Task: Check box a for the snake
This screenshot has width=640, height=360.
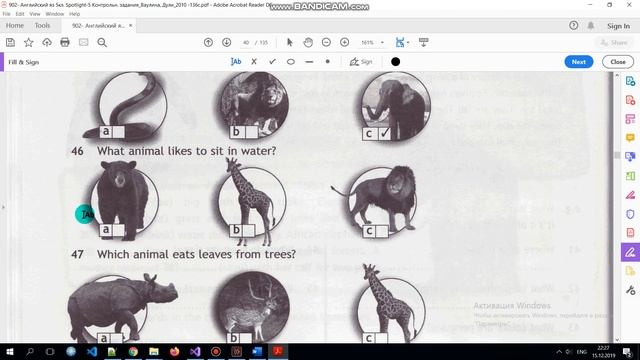Action: point(118,132)
